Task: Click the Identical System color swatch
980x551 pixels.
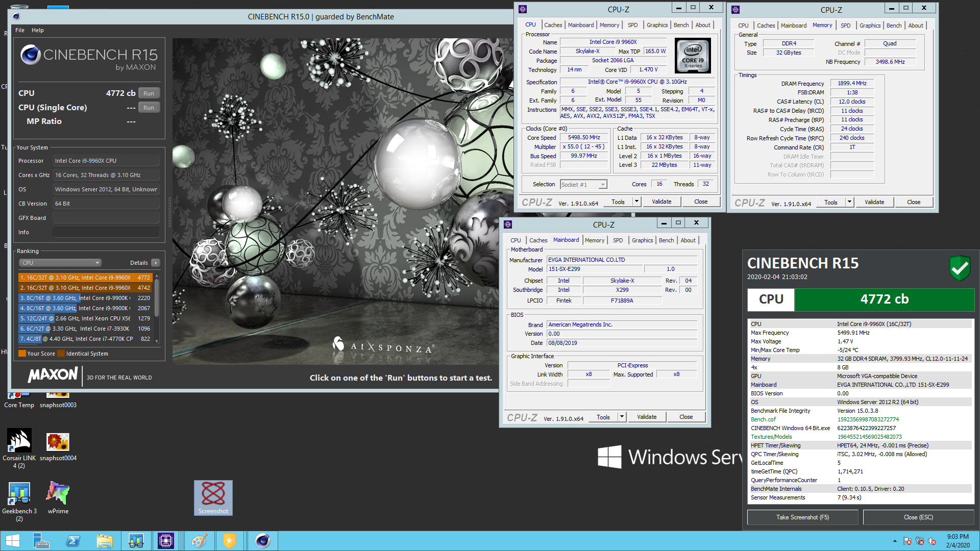Action: coord(61,354)
